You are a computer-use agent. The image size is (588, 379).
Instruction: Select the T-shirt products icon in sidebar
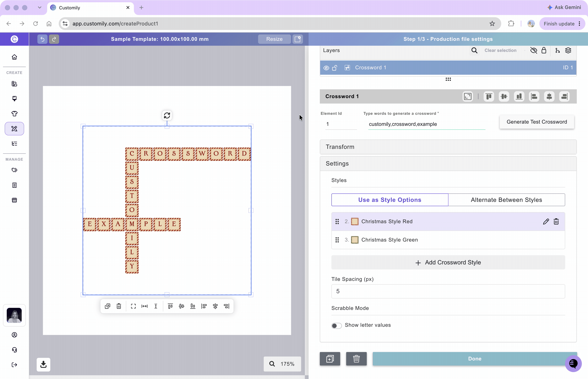(14, 114)
